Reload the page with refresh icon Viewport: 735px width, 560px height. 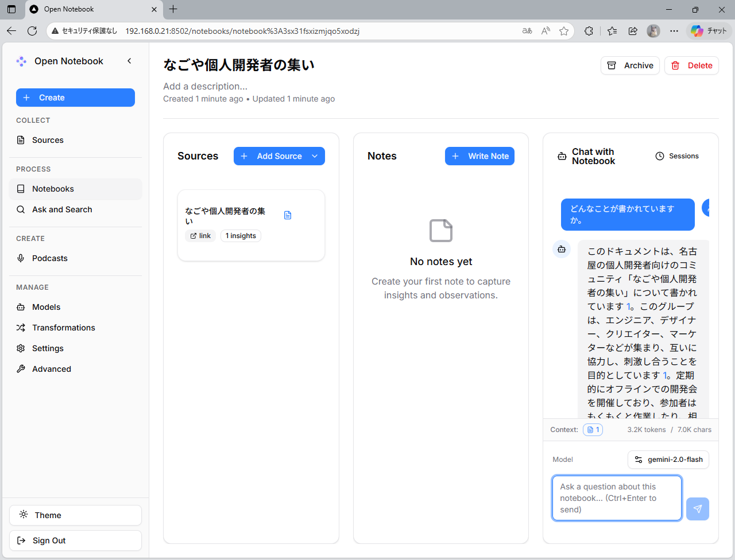tap(32, 31)
